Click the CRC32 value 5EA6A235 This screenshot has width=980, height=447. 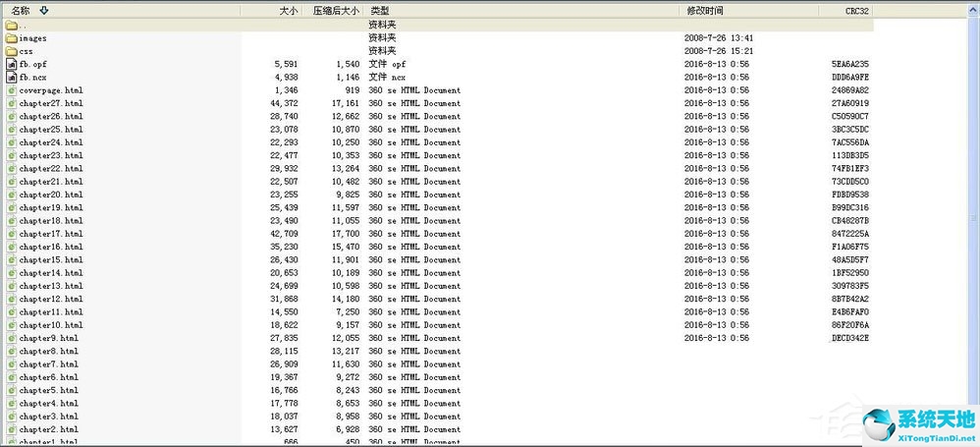pos(850,65)
